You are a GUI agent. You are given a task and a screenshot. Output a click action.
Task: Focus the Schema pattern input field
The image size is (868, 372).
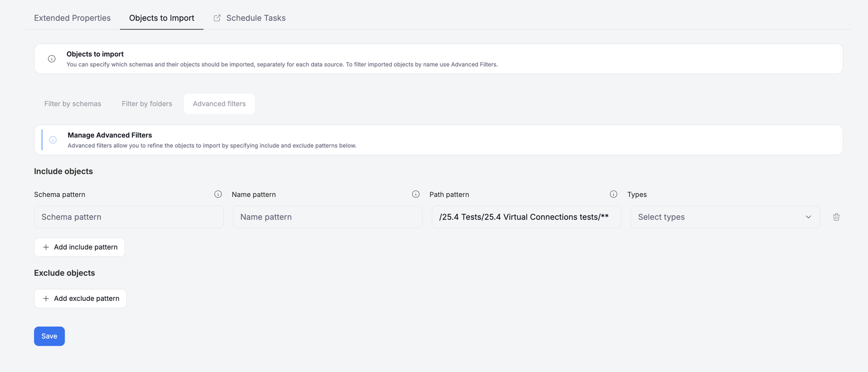pyautogui.click(x=129, y=217)
